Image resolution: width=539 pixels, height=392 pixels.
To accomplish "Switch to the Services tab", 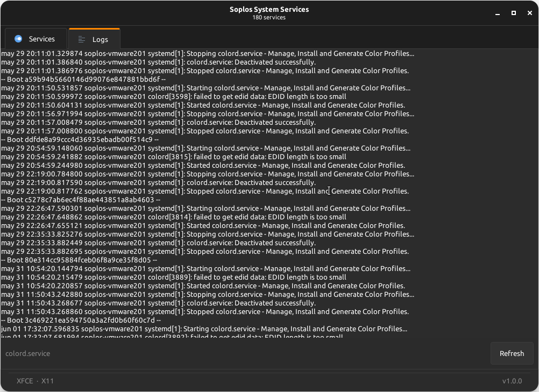I will [x=36, y=39].
